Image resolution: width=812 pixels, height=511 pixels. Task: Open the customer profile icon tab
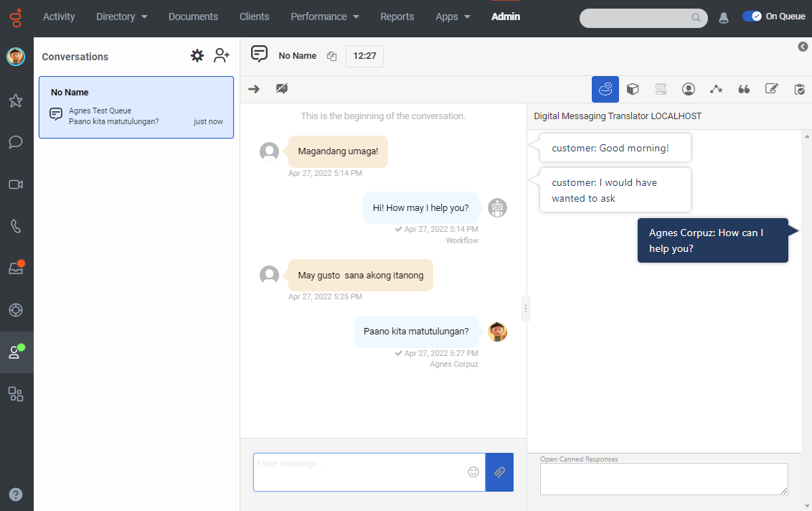(x=688, y=89)
